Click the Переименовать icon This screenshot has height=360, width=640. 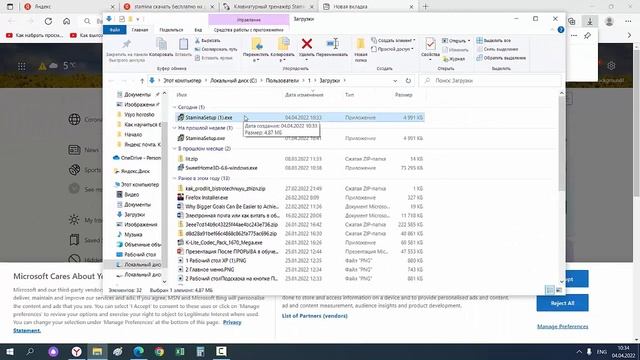[333, 43]
